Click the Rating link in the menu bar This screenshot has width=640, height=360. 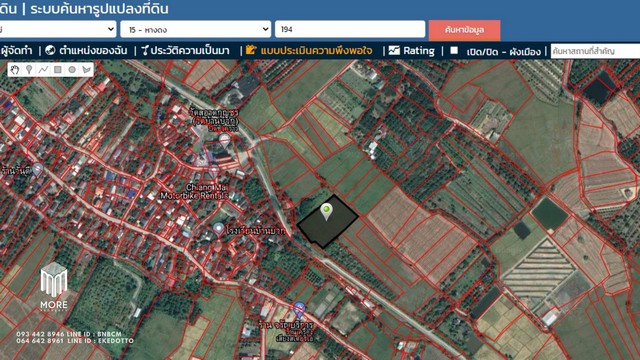[x=419, y=51]
